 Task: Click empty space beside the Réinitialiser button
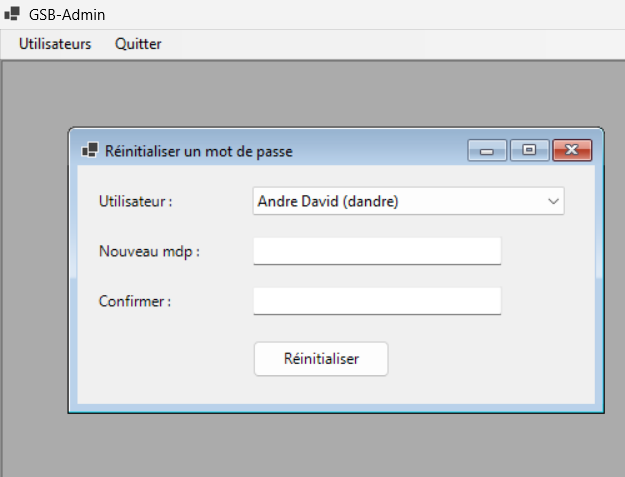tap(480, 360)
